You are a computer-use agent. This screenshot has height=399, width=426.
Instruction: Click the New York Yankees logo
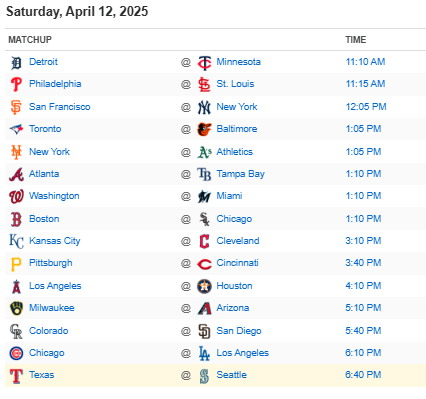point(204,107)
